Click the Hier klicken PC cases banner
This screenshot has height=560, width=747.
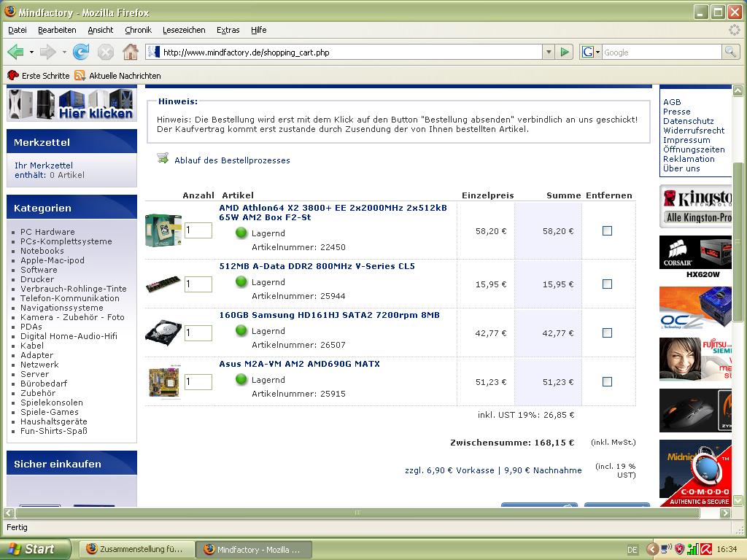pyautogui.click(x=72, y=104)
